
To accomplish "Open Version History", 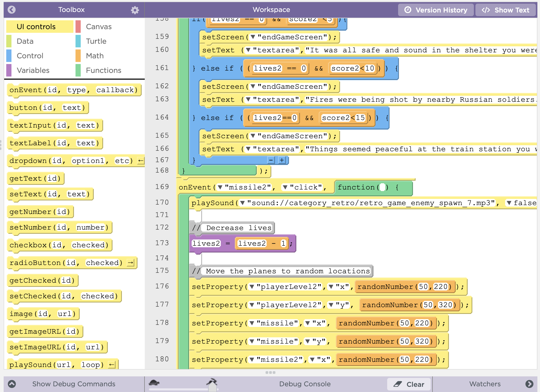I will 436,10.
